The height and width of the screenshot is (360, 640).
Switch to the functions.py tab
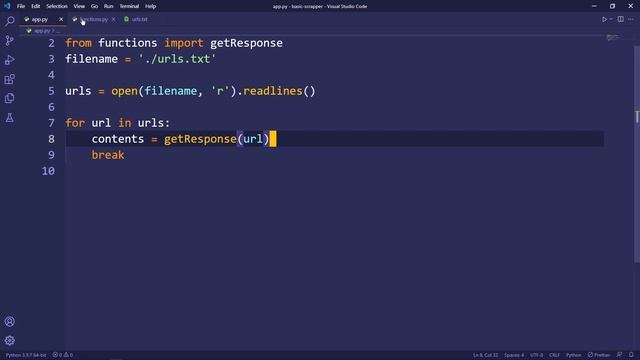coord(94,19)
